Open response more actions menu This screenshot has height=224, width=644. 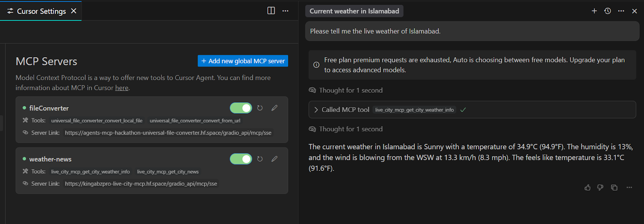click(x=629, y=187)
